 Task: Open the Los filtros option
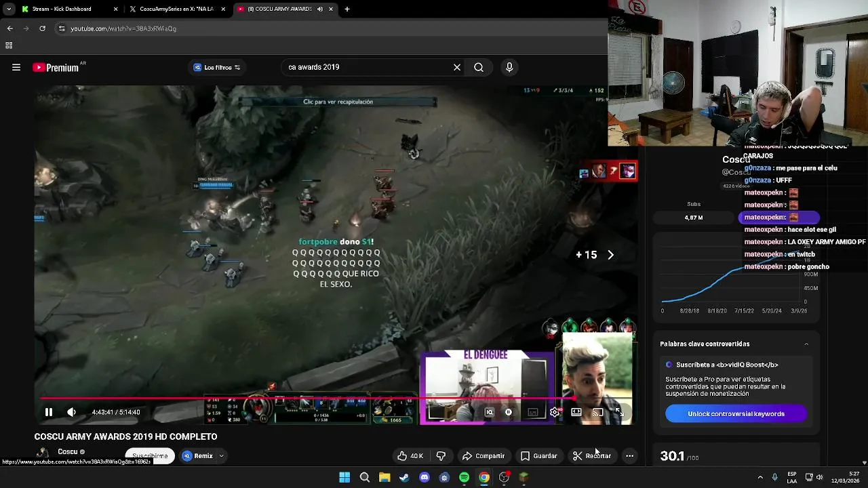[x=217, y=67]
